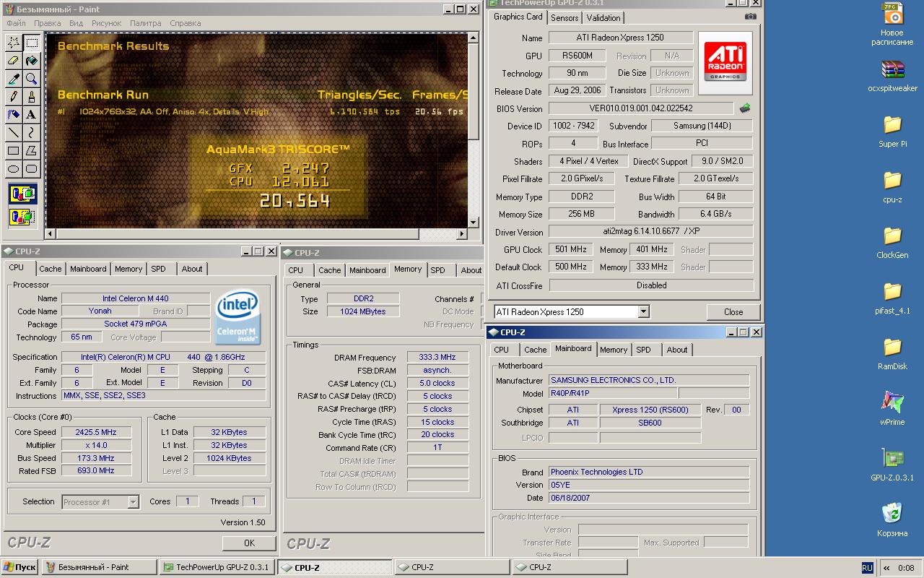Click the RU language indicator

[x=867, y=568]
